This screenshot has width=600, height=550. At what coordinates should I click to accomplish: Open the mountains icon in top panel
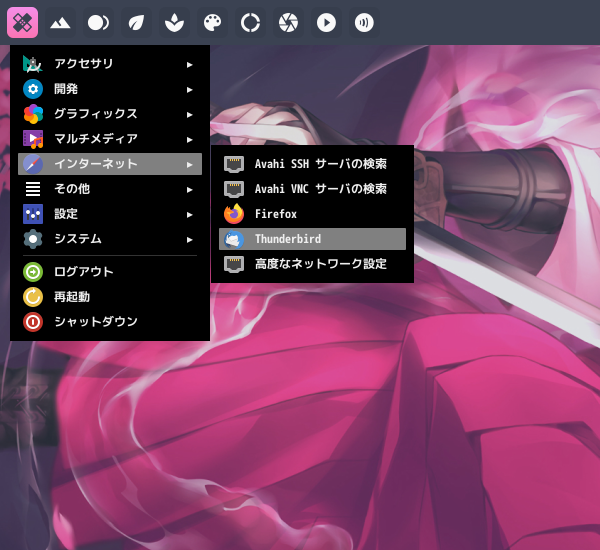tap(60, 23)
